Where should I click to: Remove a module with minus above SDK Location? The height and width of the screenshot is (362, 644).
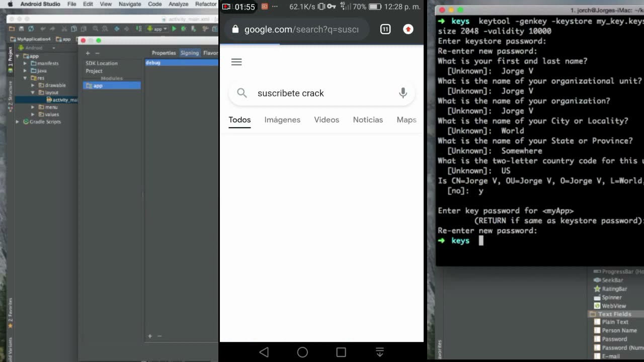97,53
